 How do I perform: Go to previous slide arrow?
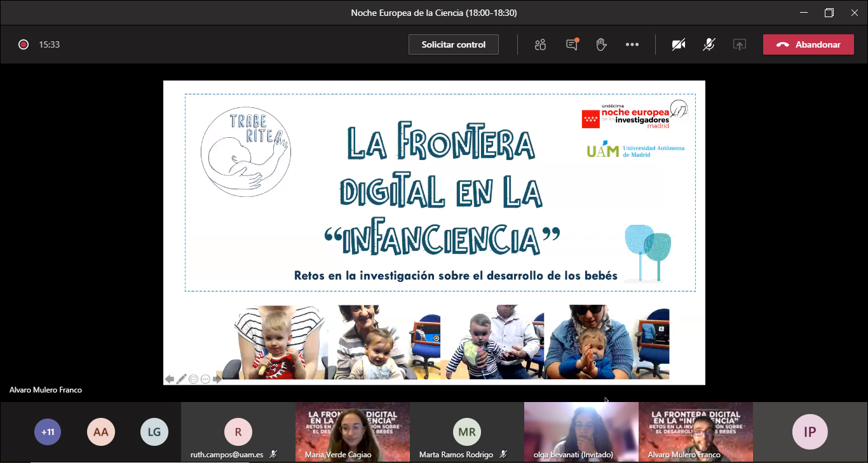click(x=170, y=379)
